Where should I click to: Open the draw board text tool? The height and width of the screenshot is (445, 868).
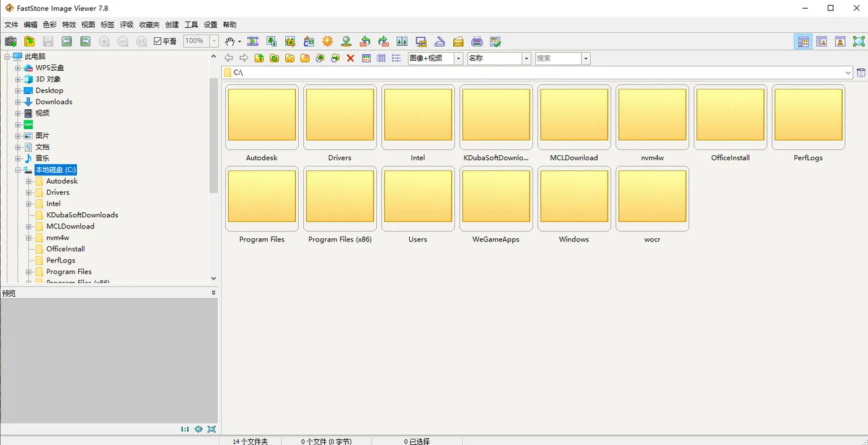(309, 42)
